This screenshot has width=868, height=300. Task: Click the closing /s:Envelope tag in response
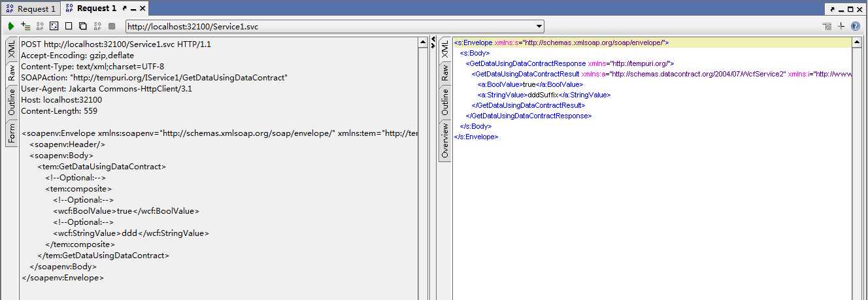click(x=476, y=137)
